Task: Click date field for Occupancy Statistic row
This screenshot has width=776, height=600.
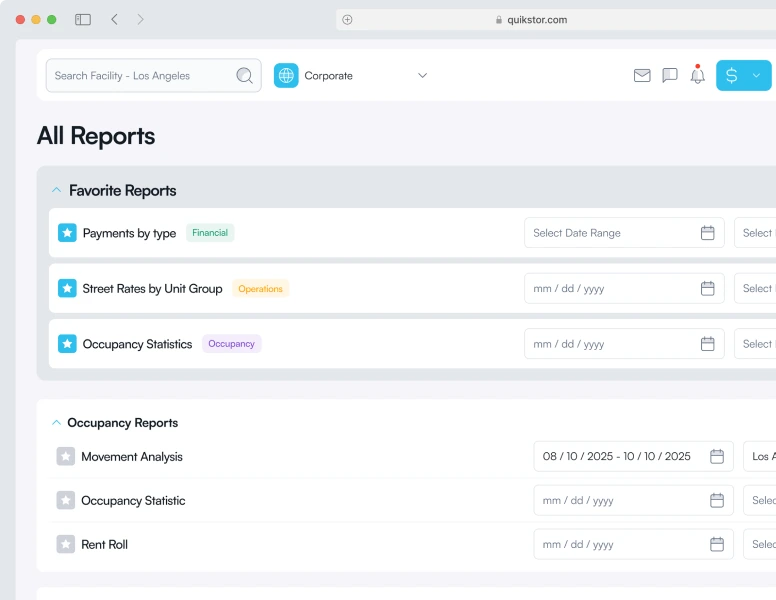Action: pos(633,500)
